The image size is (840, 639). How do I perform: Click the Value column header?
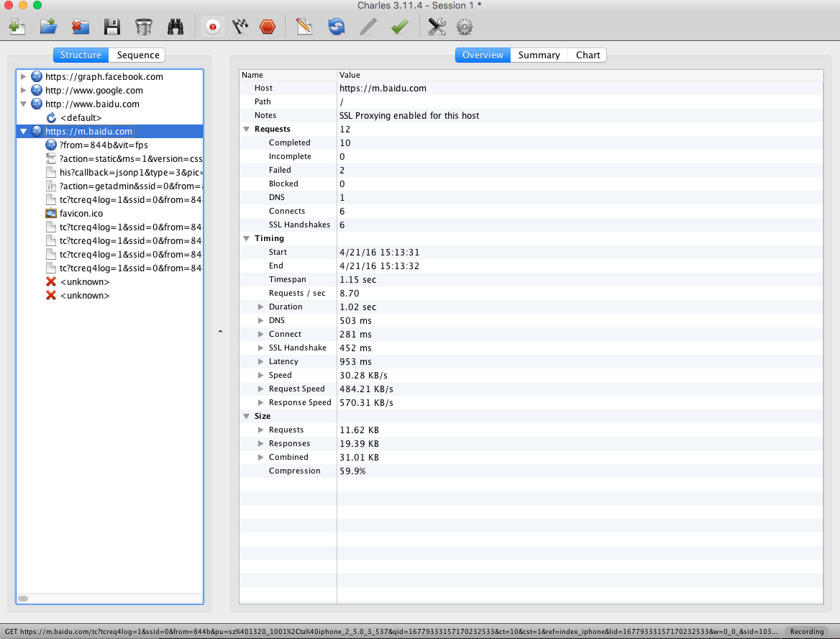coord(580,75)
